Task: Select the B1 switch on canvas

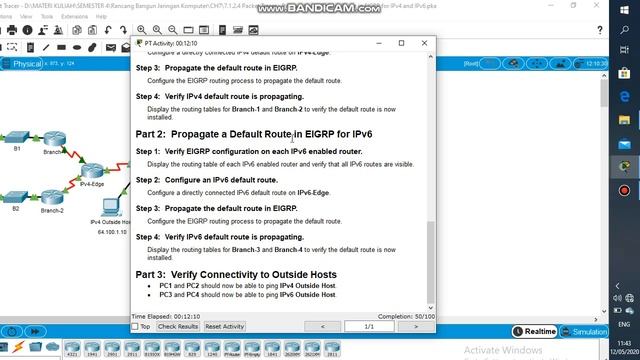Action: [16, 136]
